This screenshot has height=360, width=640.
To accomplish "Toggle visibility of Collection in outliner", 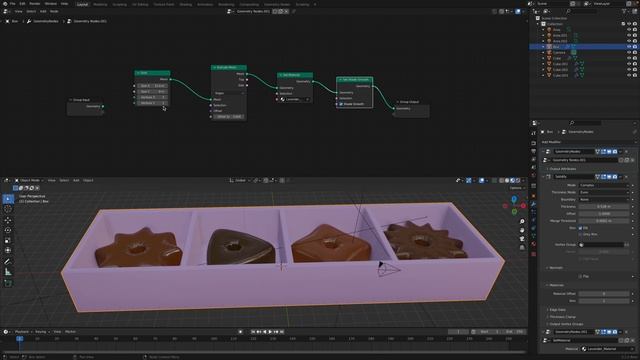I will point(629,24).
